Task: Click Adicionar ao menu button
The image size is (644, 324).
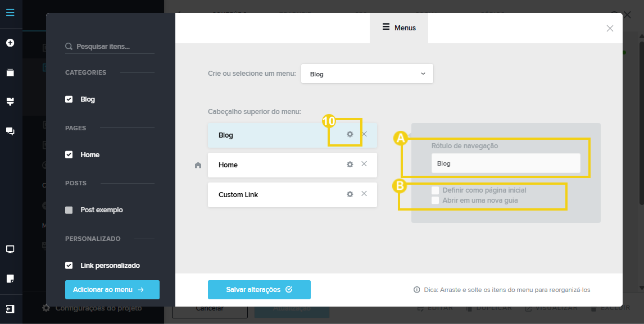Action: click(112, 290)
